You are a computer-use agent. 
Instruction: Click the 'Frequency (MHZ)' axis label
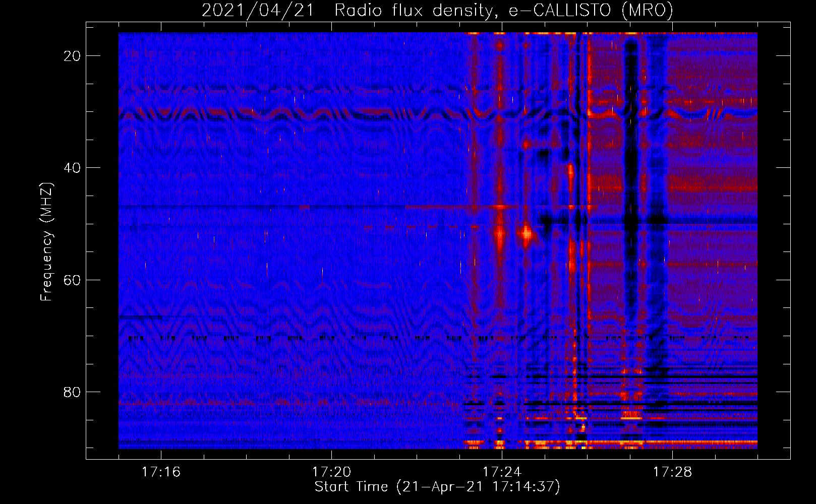tap(46, 242)
